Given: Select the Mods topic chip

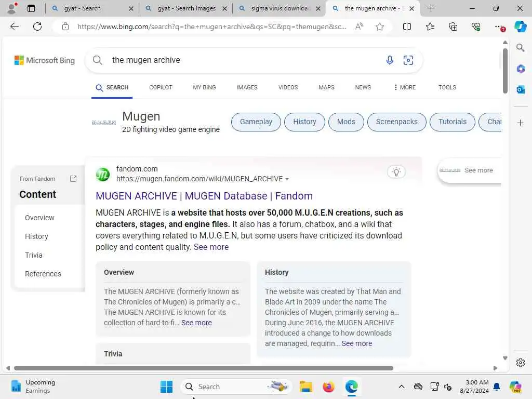Looking at the screenshot, I should point(346,122).
